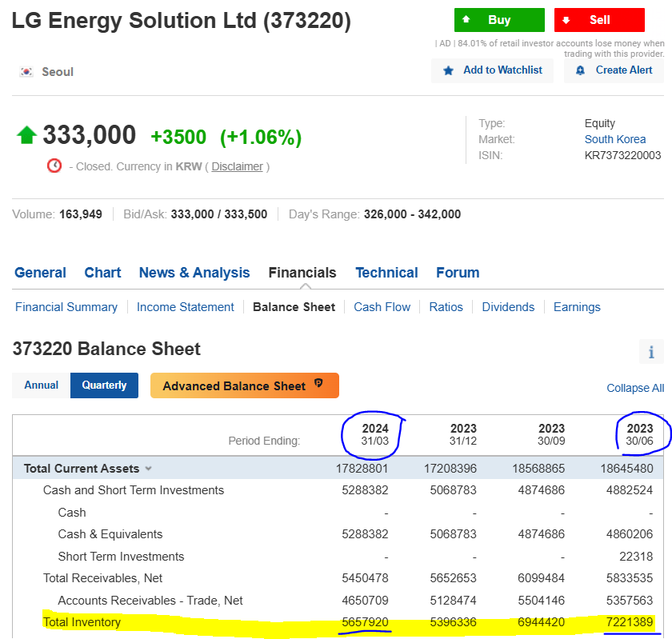This screenshot has height=639, width=672.
Task: Click Accounts Receivables - Trade, Net label
Action: pyautogui.click(x=150, y=601)
